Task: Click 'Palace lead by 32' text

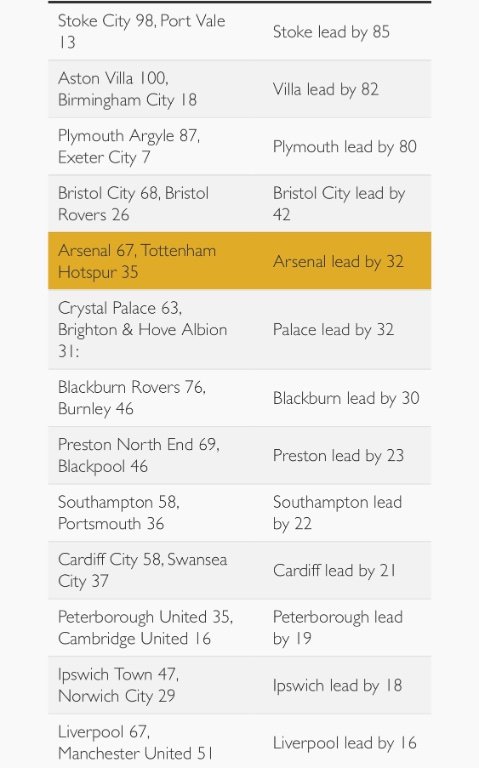Action: pos(334,329)
